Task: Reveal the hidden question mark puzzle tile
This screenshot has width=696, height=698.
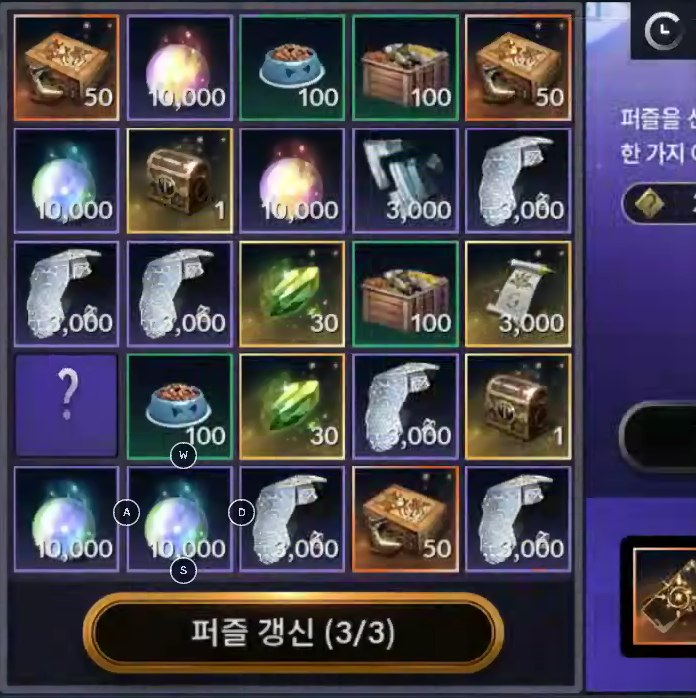Action: point(66,406)
